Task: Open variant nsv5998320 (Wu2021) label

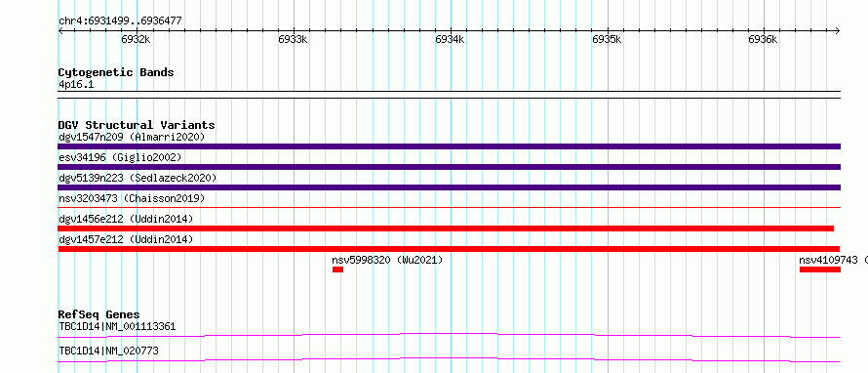Action: [x=387, y=260]
